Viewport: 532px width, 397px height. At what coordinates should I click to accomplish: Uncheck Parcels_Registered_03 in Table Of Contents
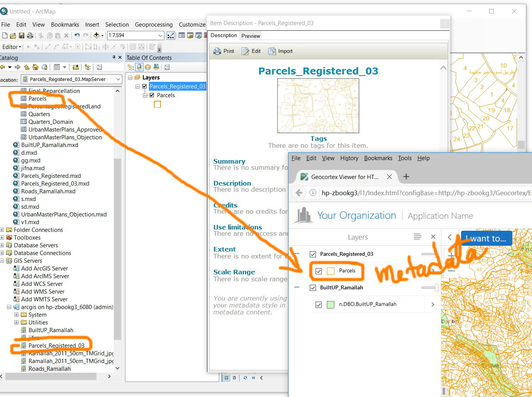click(145, 86)
